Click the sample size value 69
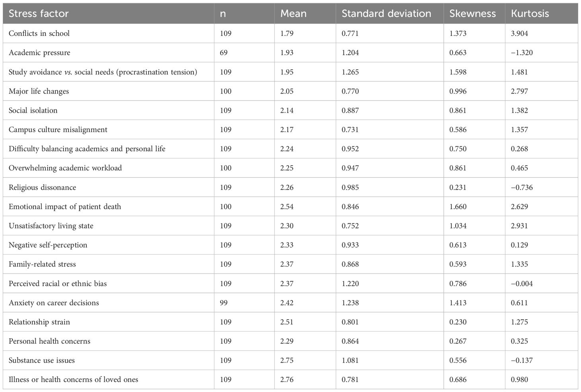 point(224,53)
